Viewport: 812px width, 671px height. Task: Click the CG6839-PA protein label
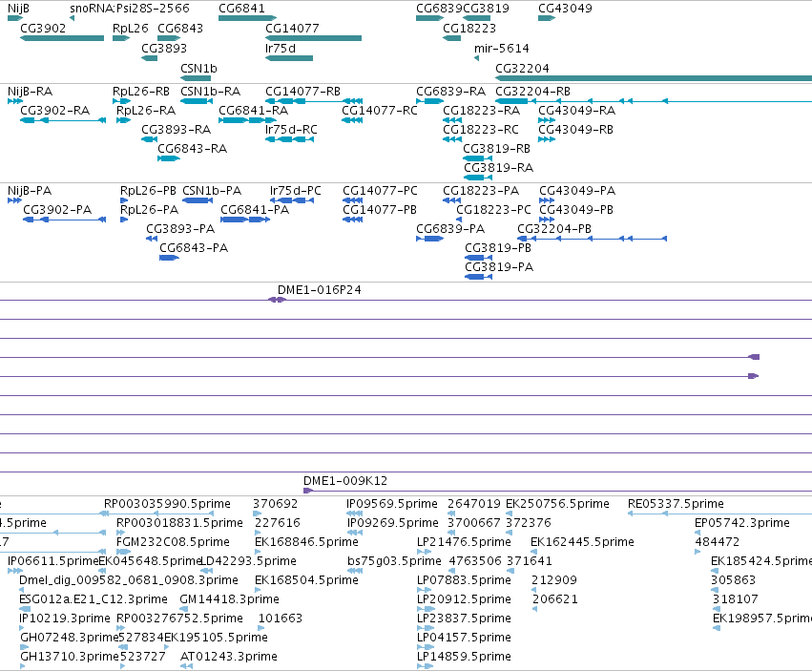point(450,229)
